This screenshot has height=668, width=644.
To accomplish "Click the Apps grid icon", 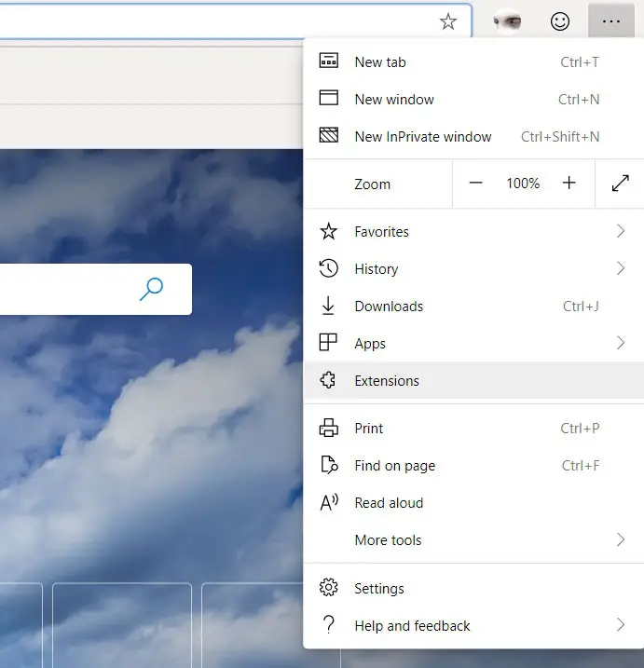I will pos(328,342).
